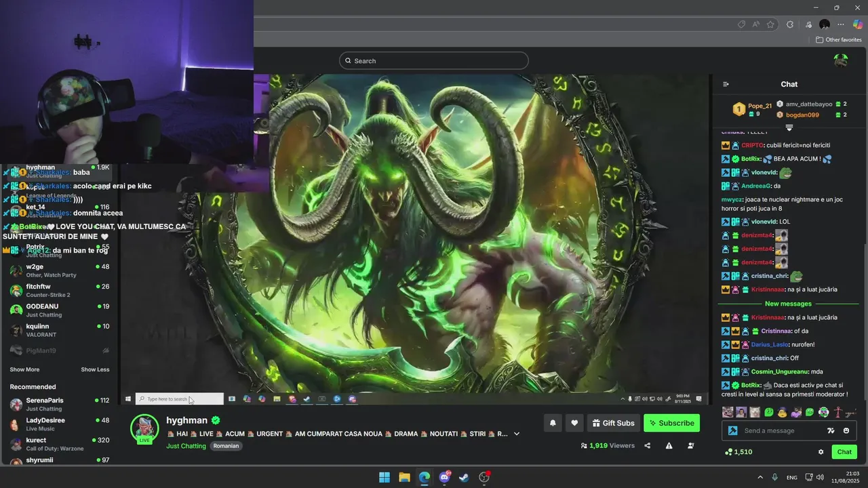Open offline PigMan19 channel
Image resolution: width=868 pixels, height=488 pixels.
pos(60,350)
